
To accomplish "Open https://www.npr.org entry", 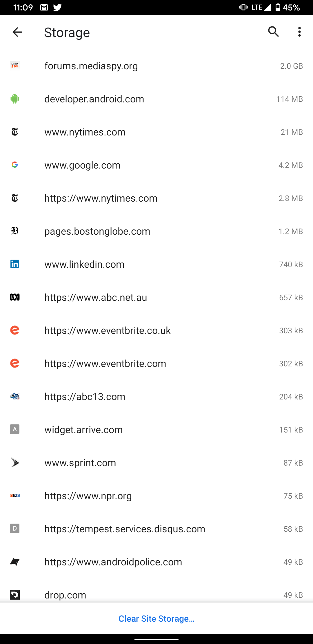I will [156, 496].
